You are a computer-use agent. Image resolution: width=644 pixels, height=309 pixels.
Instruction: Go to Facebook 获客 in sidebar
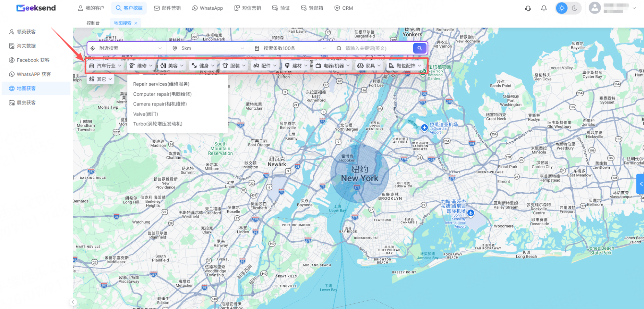click(36, 60)
